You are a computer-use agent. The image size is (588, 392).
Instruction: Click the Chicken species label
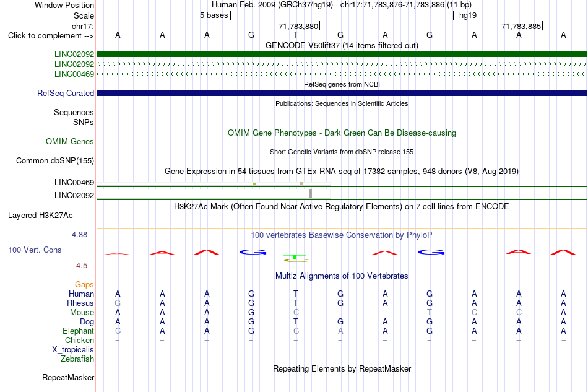point(79,340)
